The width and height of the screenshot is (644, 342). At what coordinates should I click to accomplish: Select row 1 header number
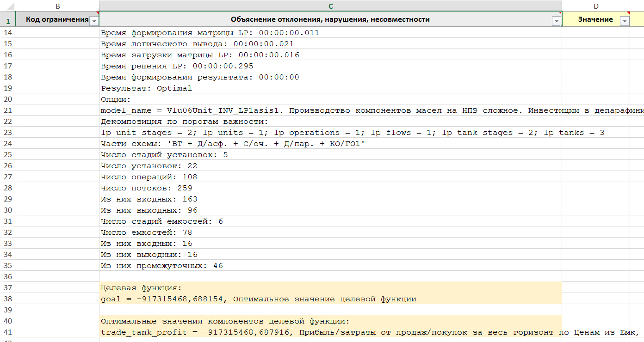8,21
